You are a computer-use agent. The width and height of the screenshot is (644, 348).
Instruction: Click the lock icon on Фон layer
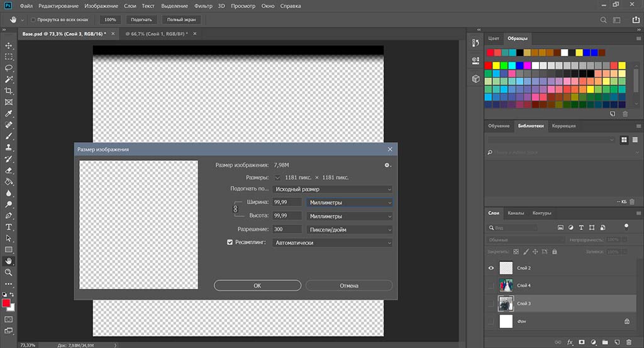point(626,321)
